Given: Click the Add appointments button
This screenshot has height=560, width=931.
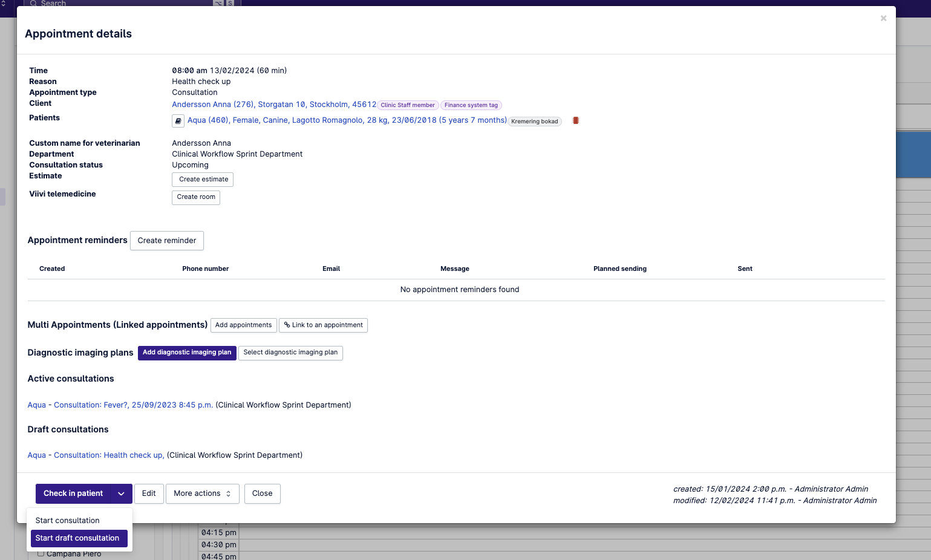Looking at the screenshot, I should point(243,325).
